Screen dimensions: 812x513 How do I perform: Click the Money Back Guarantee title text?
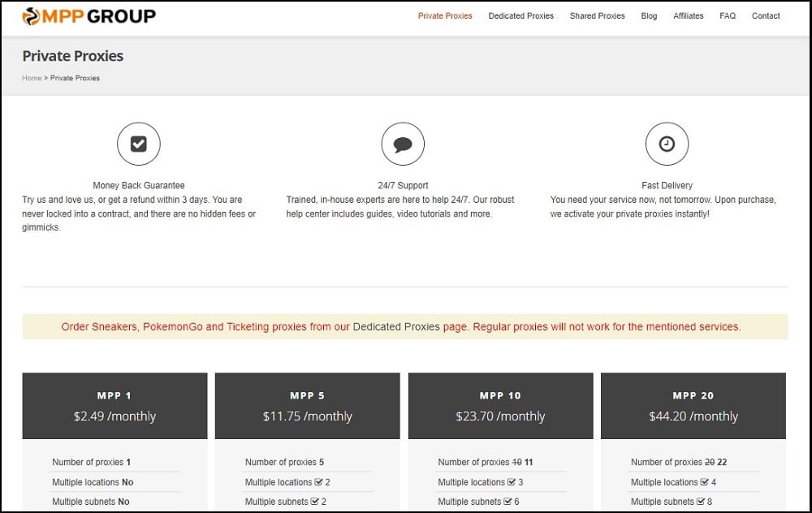(x=138, y=185)
